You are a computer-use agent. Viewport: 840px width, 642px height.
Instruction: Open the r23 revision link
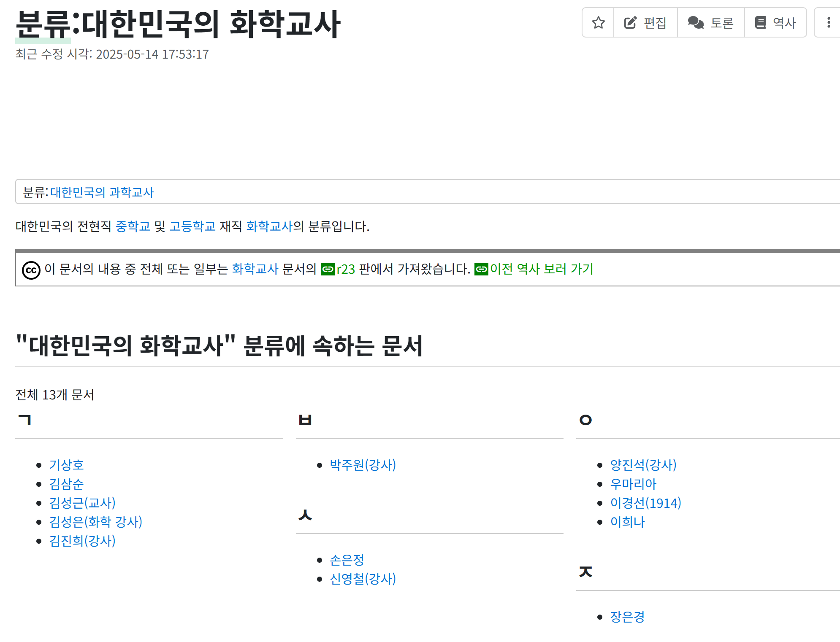(x=346, y=269)
